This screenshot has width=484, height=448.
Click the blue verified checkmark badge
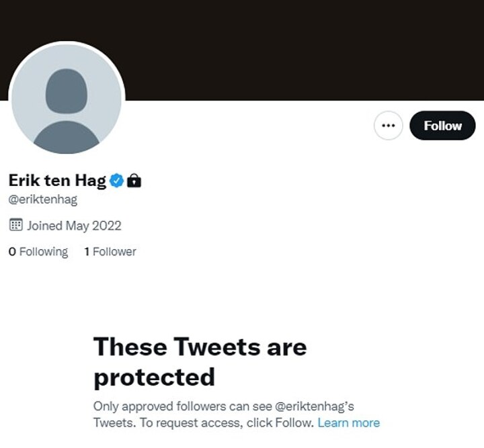tap(116, 180)
